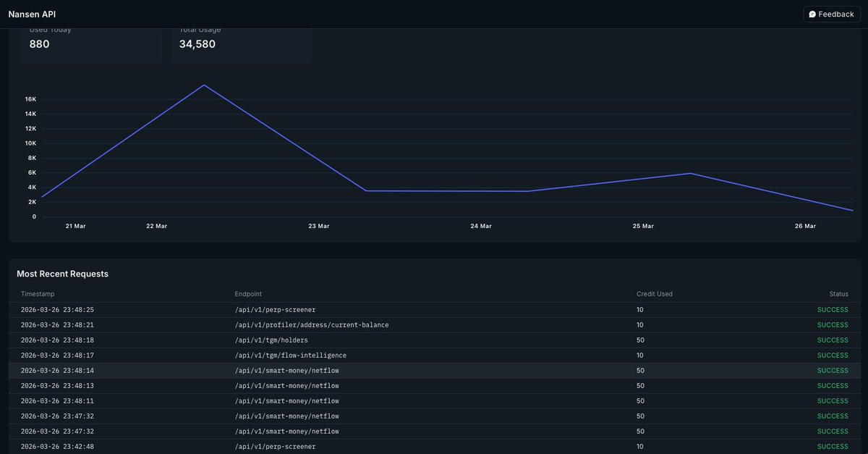The height and width of the screenshot is (454, 868).
Task: Click the 23 Mar axis label
Action: pyautogui.click(x=318, y=227)
